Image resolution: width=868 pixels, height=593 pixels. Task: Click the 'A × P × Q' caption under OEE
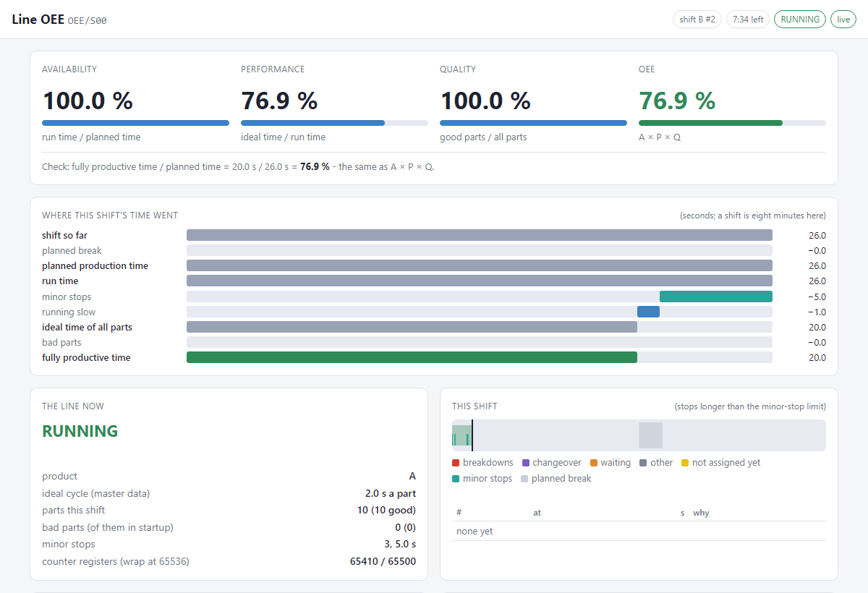(x=660, y=137)
